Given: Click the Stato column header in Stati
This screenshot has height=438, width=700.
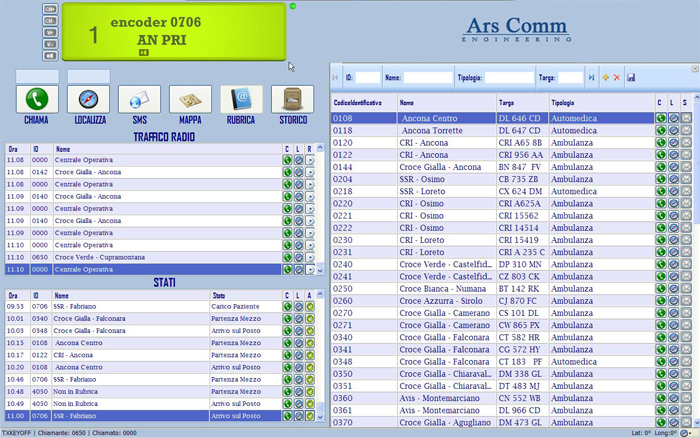Looking at the screenshot, I should (x=246, y=296).
